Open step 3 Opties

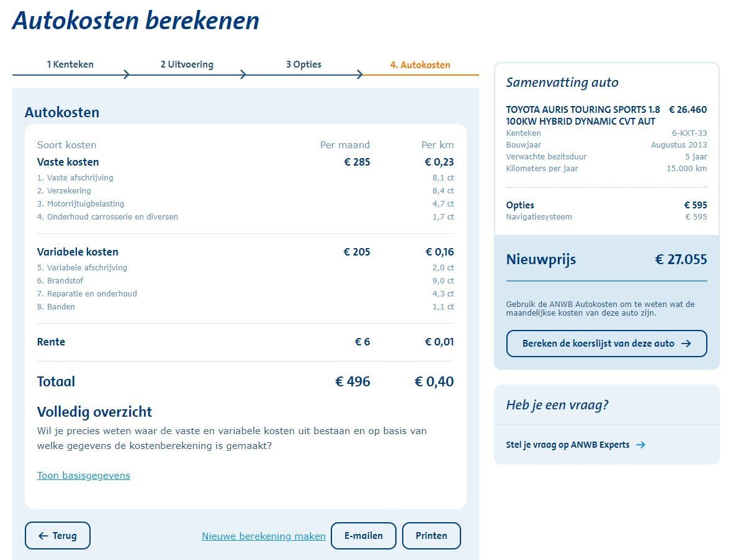[303, 64]
